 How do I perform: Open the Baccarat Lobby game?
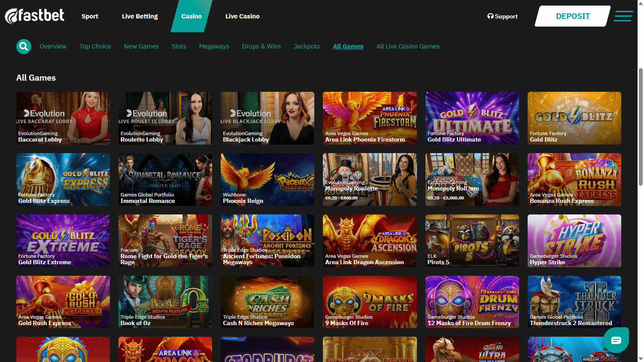pos(63,118)
